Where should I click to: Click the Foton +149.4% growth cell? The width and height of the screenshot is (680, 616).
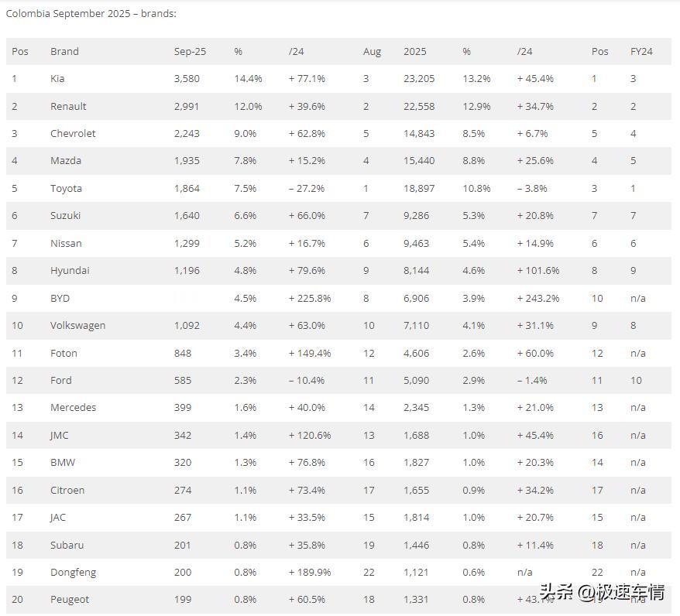point(310,354)
